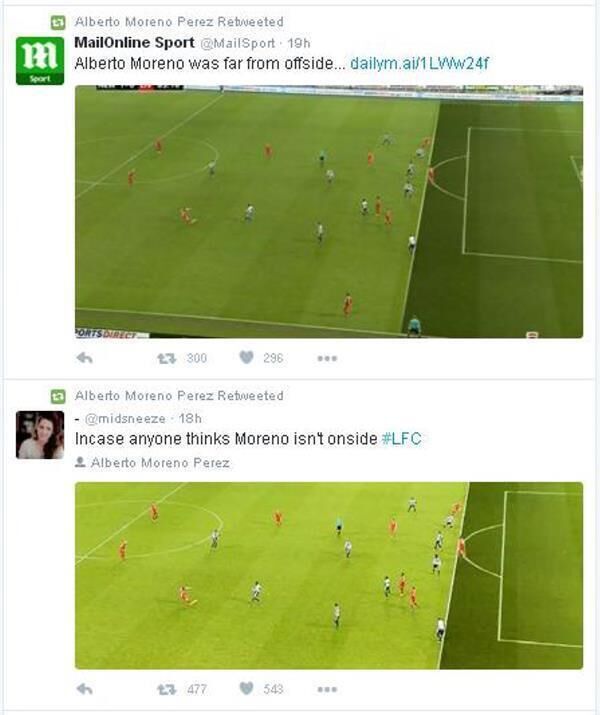Open the @MailSport handle
Viewport: 600px width, 715px height.
[238, 43]
